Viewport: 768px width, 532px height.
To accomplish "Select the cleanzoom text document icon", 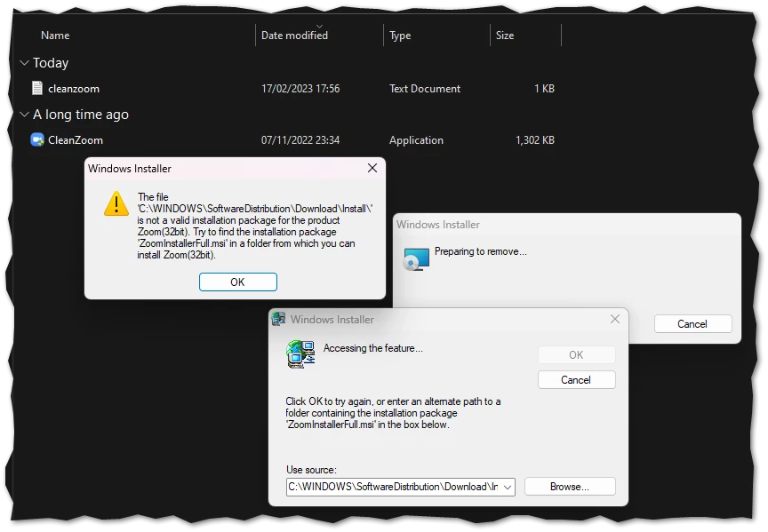I will tap(37, 88).
